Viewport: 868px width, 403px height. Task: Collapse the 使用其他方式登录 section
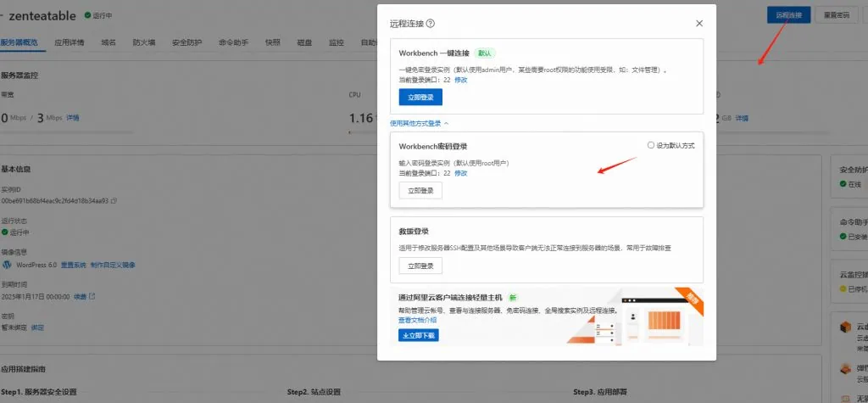coord(420,123)
